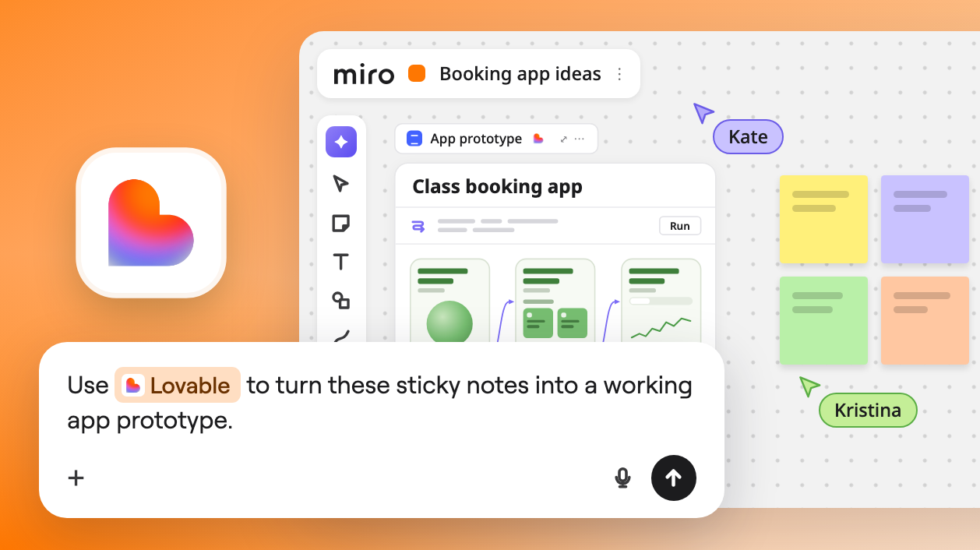Select the yellow sticky note
Image resolution: width=980 pixels, height=550 pixels.
(x=823, y=219)
